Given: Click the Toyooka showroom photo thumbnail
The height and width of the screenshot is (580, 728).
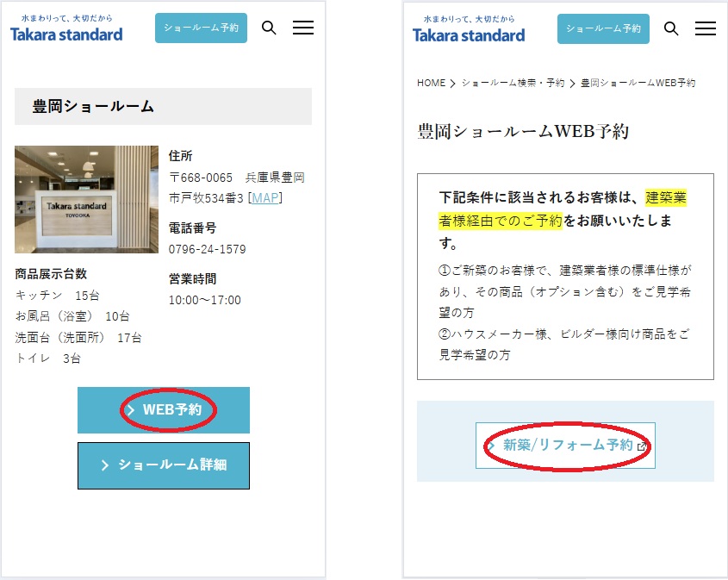Looking at the screenshot, I should coord(86,199).
